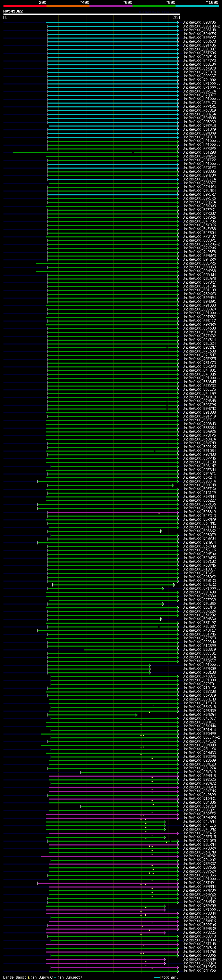Click the UniRef100_Q9LW60 hit label
Viewport: 222px width, 980px height.
click(199, 604)
